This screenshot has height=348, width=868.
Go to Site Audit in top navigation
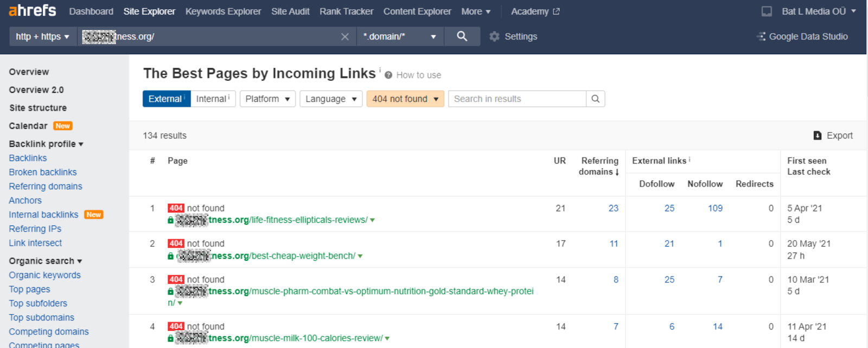[x=290, y=11]
